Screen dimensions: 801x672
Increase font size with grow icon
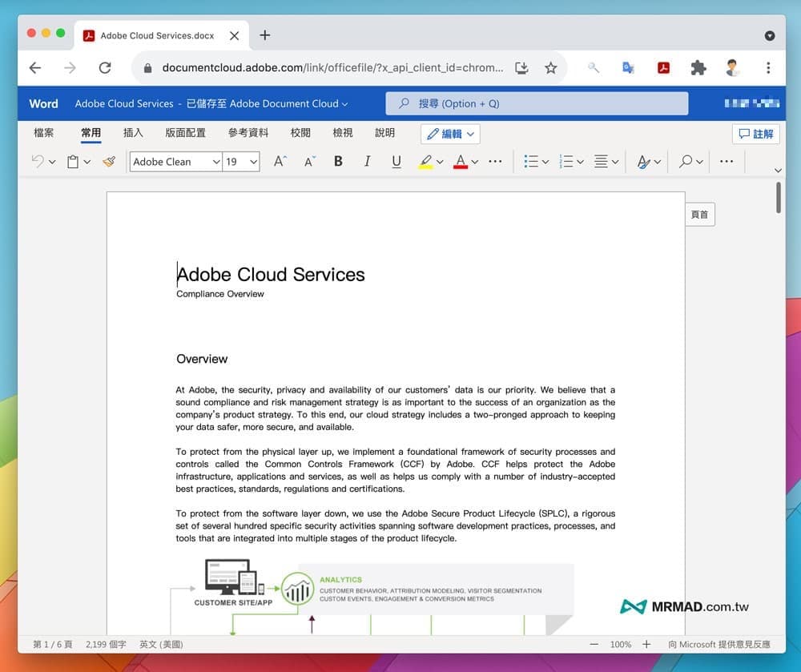280,161
